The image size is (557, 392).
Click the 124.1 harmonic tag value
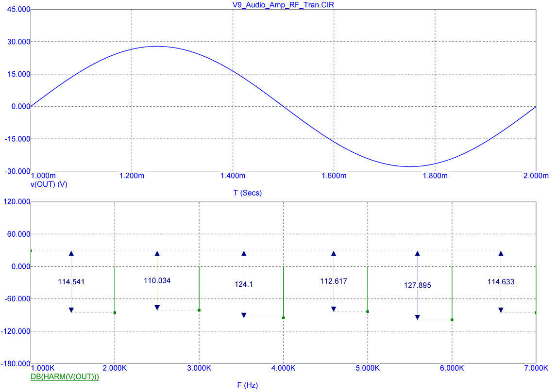[x=244, y=284]
